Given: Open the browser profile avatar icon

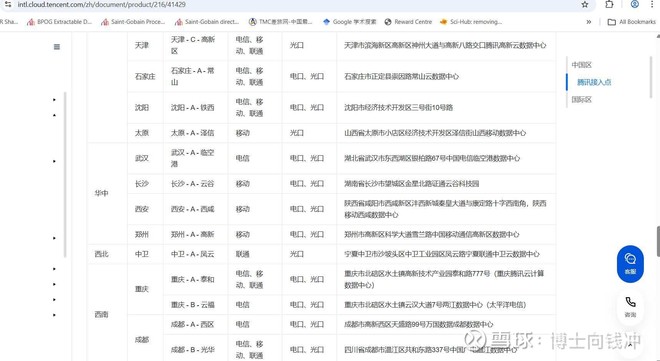Looking at the screenshot, I should (635, 4).
